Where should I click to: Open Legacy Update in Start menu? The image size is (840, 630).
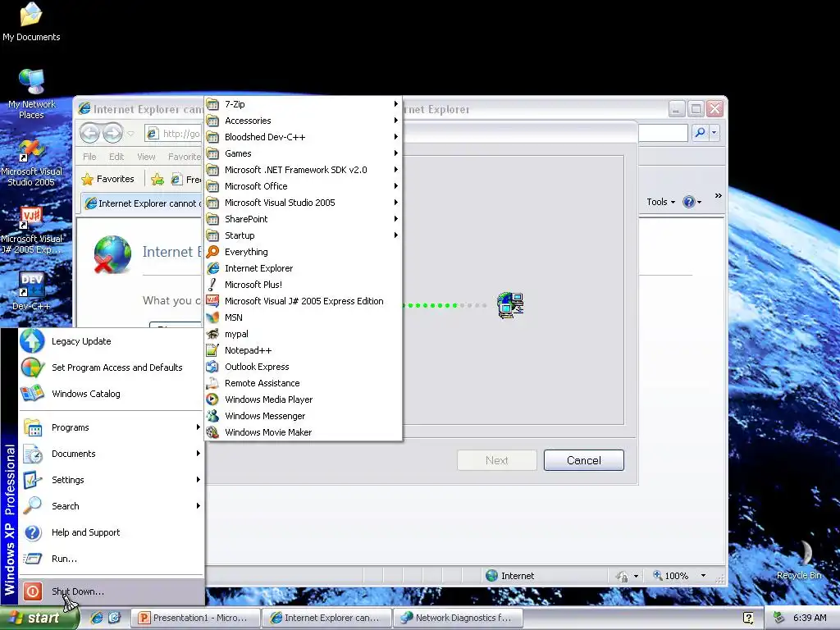[111, 341]
